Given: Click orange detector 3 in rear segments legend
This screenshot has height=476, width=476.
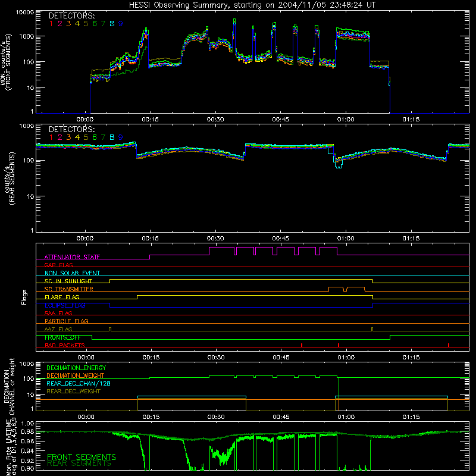Looking at the screenshot, I should [68, 137].
